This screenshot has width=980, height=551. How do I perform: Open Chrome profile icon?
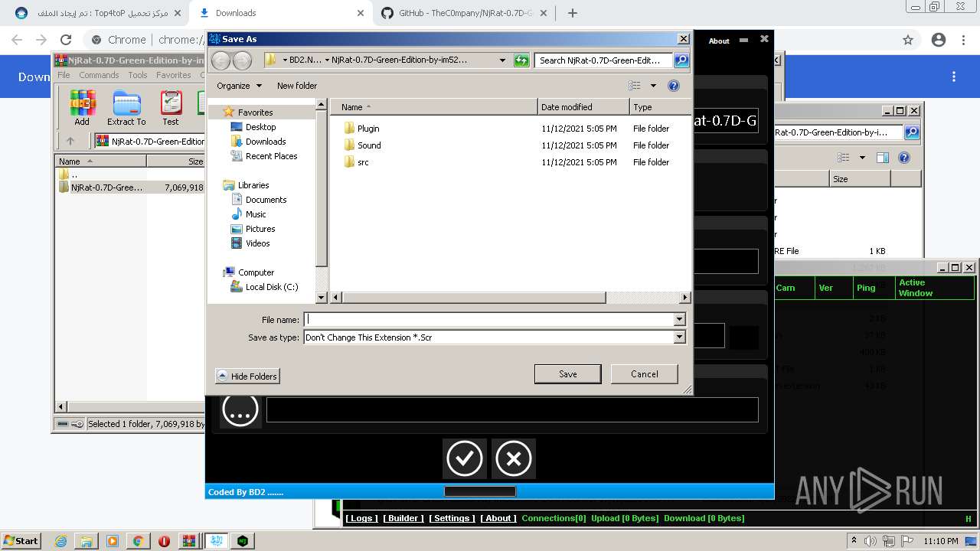point(939,40)
